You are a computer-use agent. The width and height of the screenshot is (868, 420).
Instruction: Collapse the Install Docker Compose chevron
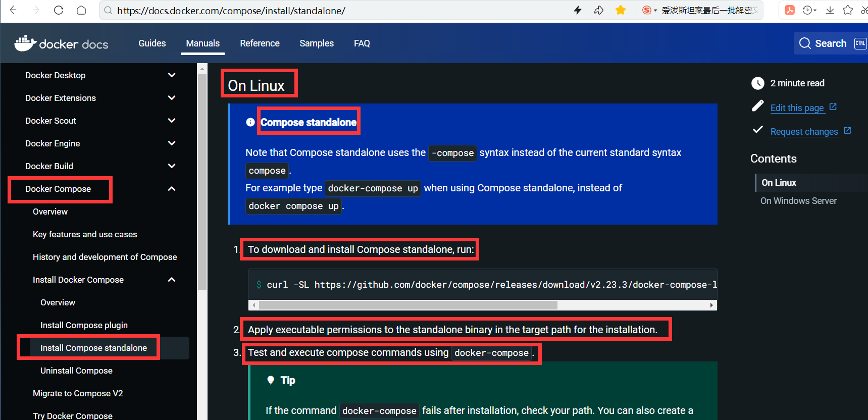[172, 280]
